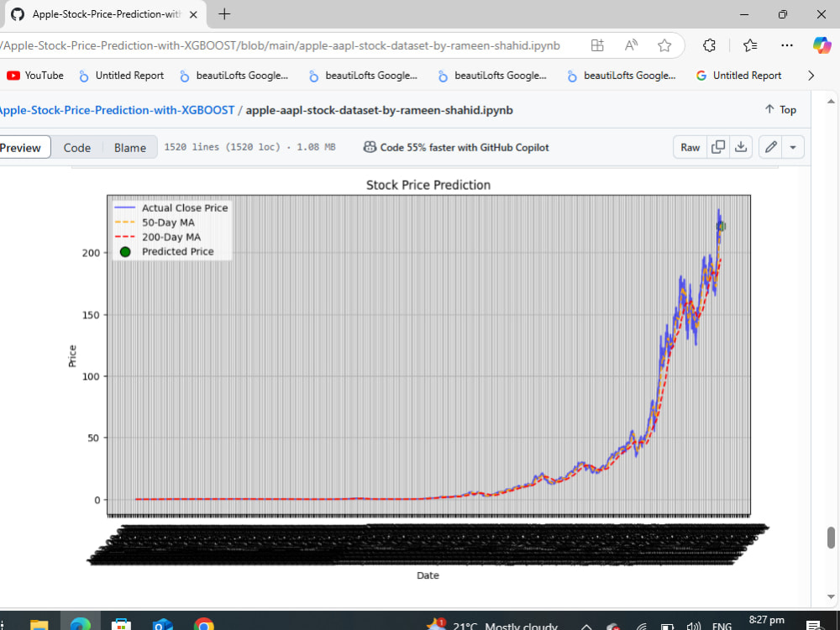Viewport: 840px width, 630px height.
Task: Show hidden system tray icons chevron
Action: pos(586,627)
